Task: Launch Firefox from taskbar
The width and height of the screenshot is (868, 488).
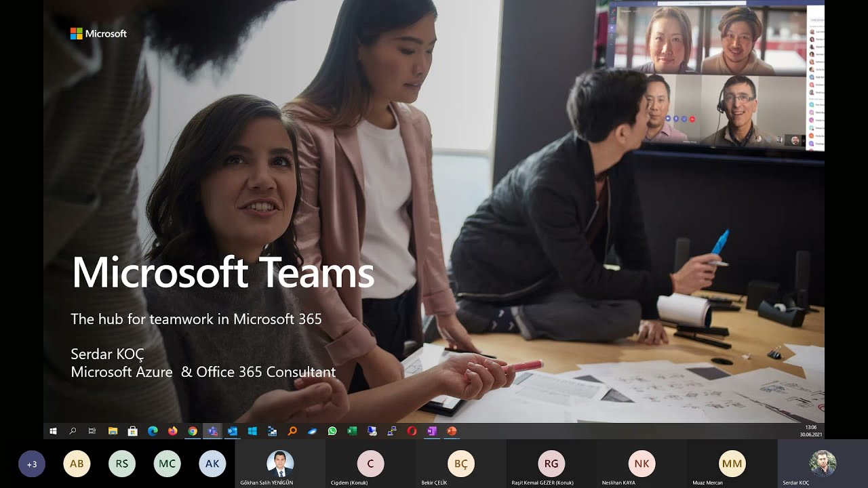Action: click(x=172, y=430)
